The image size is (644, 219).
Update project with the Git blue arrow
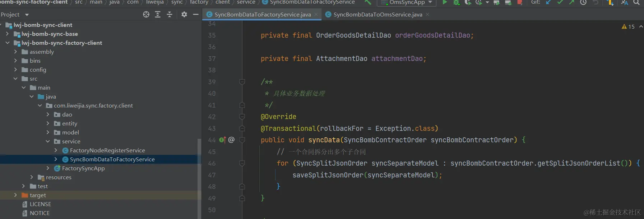tap(548, 3)
